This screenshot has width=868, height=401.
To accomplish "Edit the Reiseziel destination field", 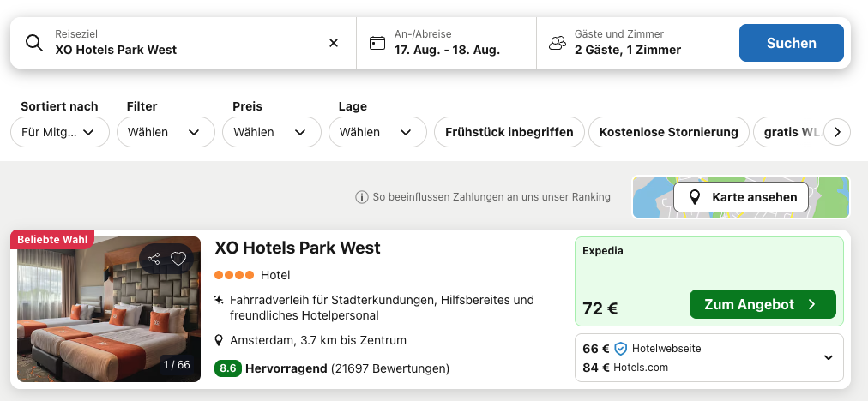I will (x=183, y=43).
